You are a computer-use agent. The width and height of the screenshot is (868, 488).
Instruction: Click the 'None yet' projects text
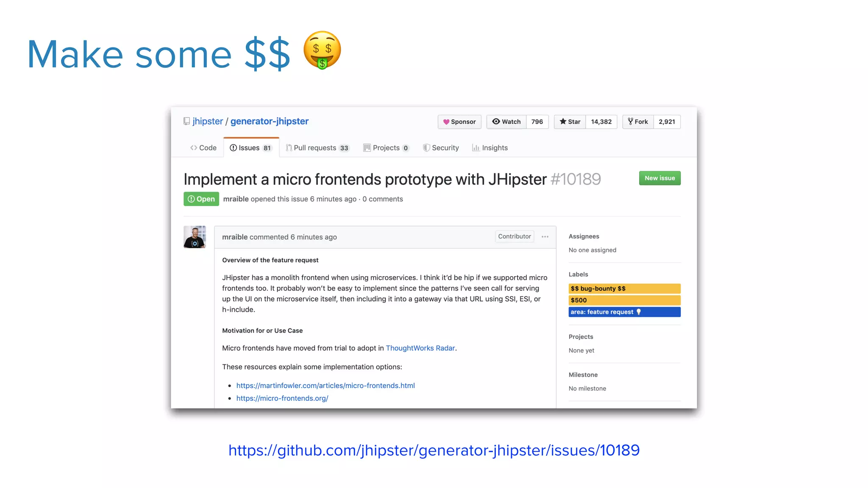click(581, 350)
